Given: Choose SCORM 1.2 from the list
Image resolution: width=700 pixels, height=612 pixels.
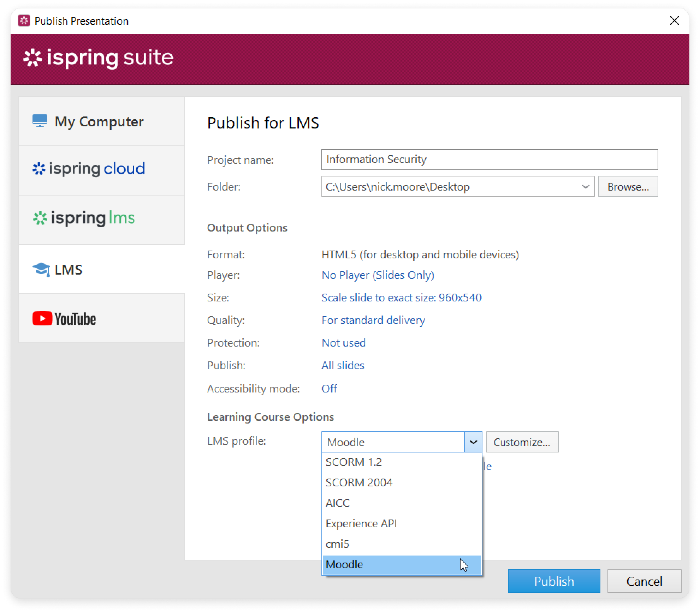Looking at the screenshot, I should click(354, 462).
